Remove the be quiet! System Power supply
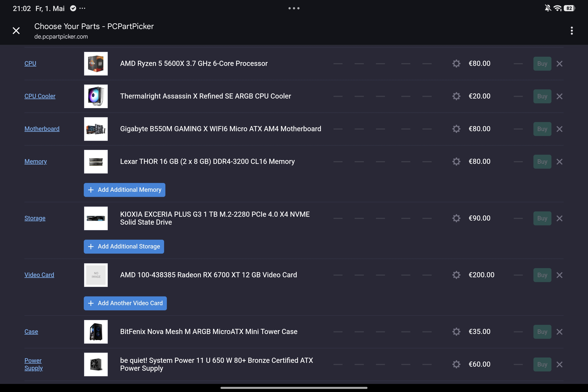 [560, 364]
